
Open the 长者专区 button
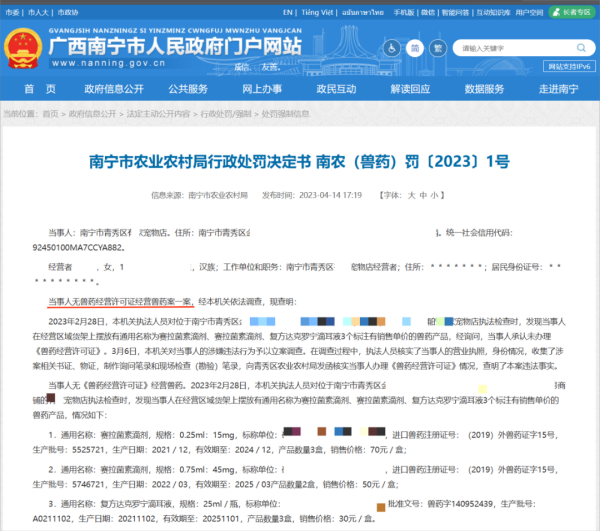572,12
